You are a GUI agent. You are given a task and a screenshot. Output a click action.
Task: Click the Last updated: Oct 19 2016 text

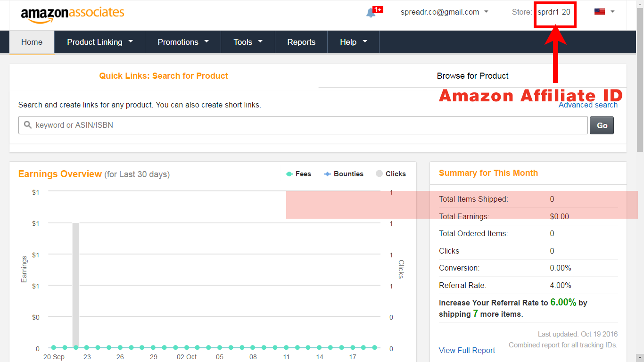(x=578, y=334)
